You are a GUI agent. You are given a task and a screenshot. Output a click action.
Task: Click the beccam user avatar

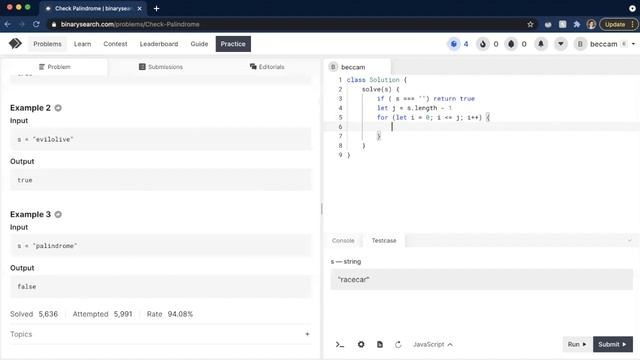580,44
